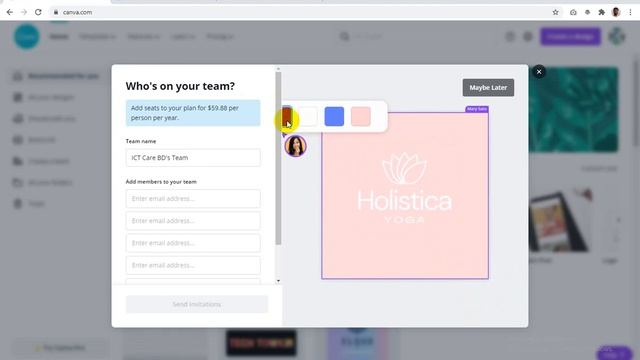This screenshot has width=640, height=360.
Task: Edit the Team name field
Action: coord(193,158)
